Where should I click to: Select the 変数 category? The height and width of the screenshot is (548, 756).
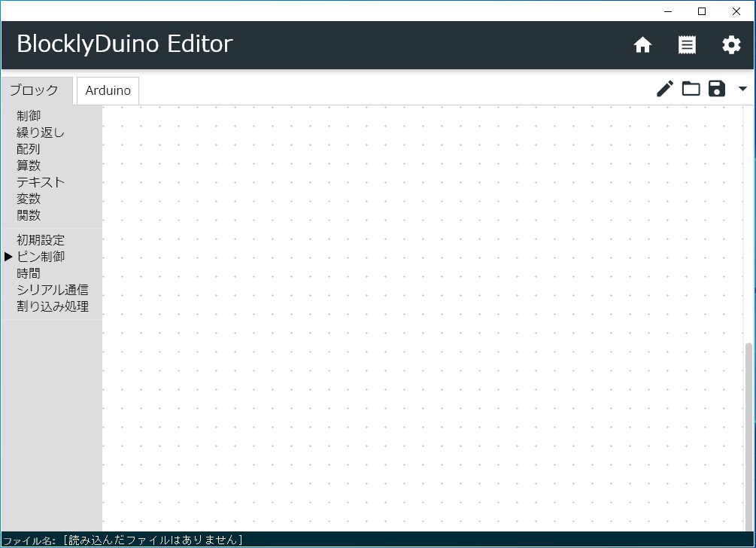coord(29,199)
